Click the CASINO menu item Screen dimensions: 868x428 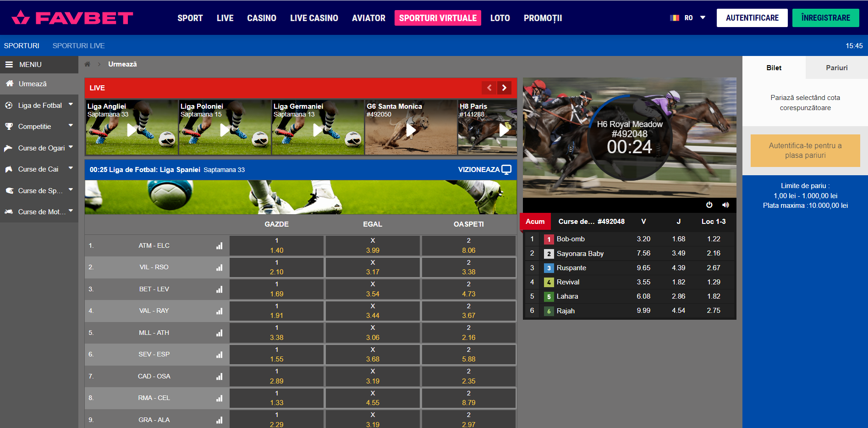pos(262,18)
